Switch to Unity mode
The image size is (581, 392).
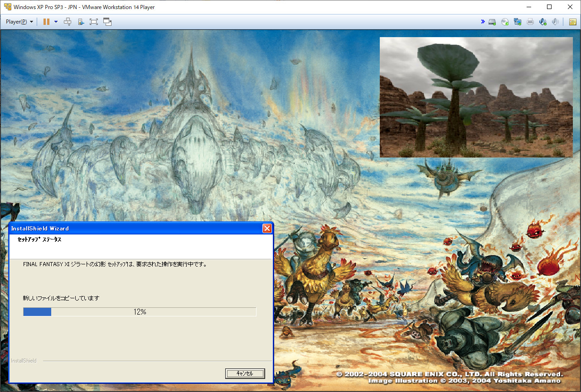107,22
